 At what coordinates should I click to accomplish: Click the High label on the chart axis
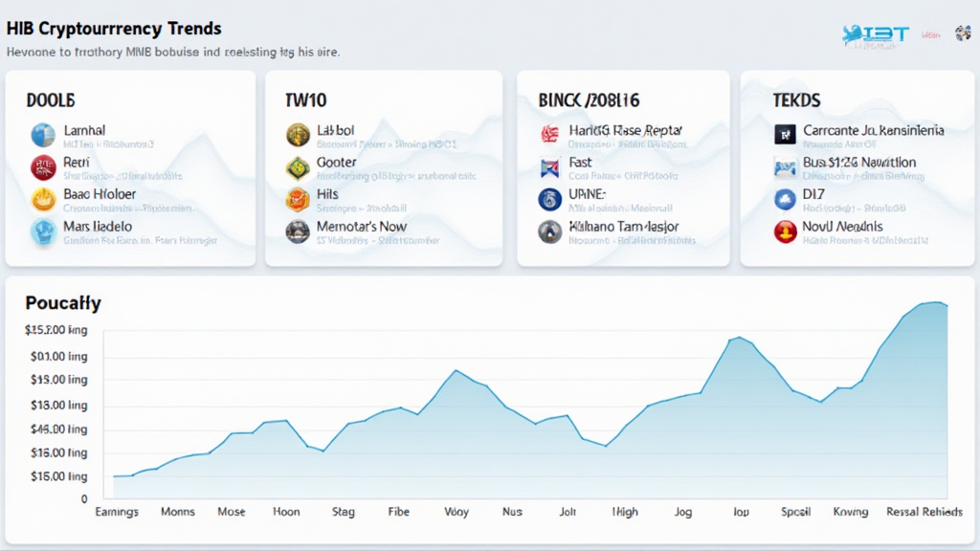click(624, 512)
